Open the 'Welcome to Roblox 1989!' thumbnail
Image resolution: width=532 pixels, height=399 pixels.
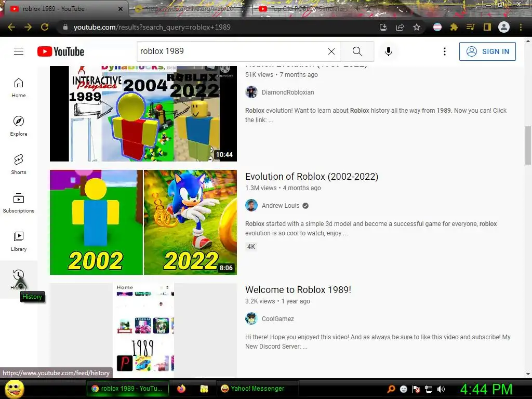(x=143, y=330)
